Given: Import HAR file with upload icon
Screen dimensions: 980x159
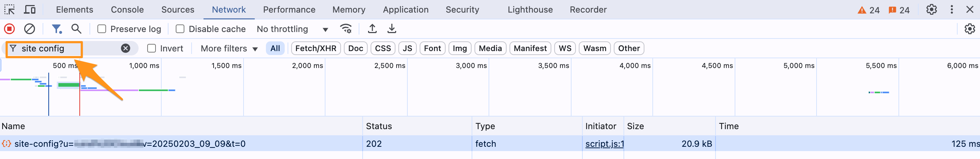Looking at the screenshot, I should coord(372,29).
